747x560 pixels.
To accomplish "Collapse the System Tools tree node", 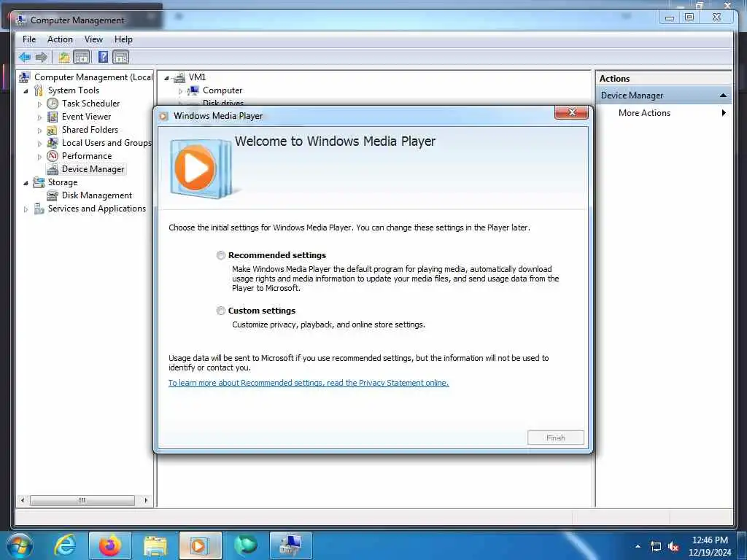I will [x=26, y=91].
